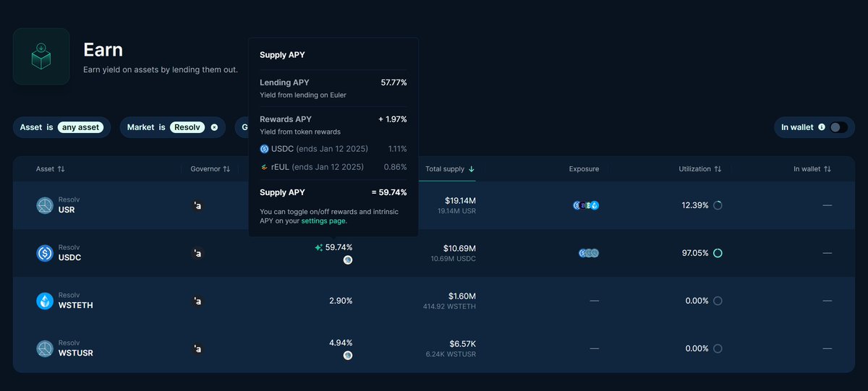This screenshot has width=868, height=391.
Task: Toggle the In wallet switch
Action: 838,127
